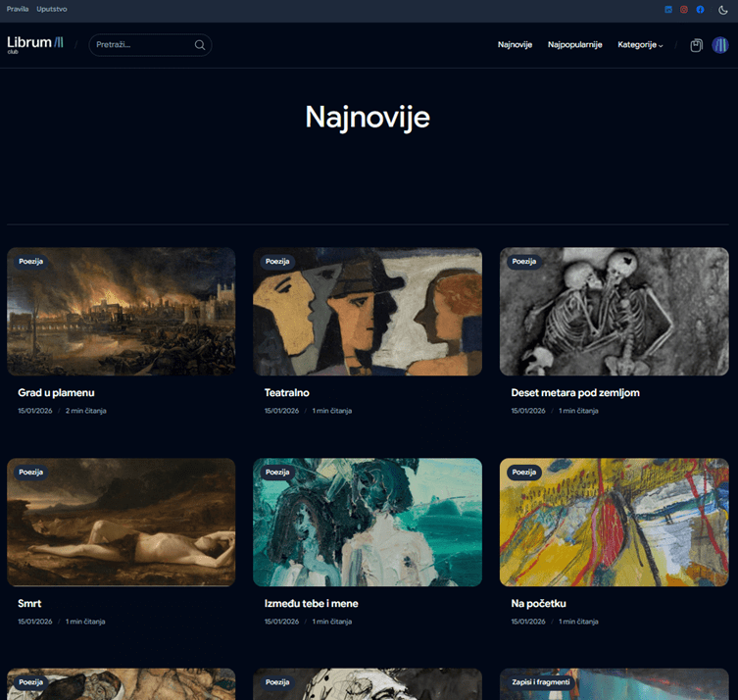
Task: Open the Između tebe i mene image
Action: tap(368, 525)
